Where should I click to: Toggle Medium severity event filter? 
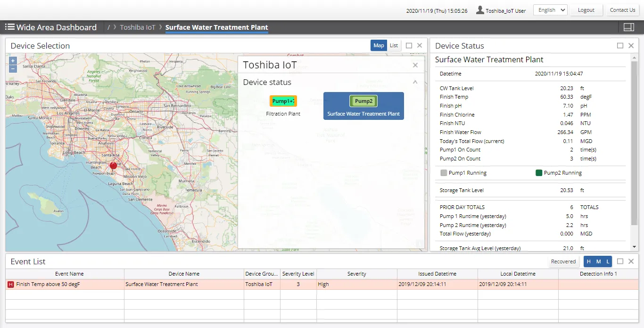(x=598, y=261)
